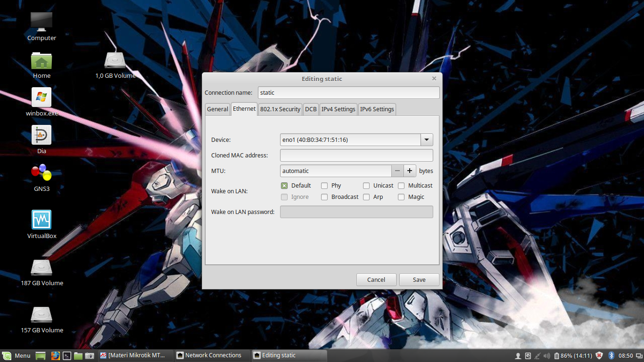Viewport: 644px width, 362px height.
Task: Open the file manager panel launcher
Action: click(78, 355)
